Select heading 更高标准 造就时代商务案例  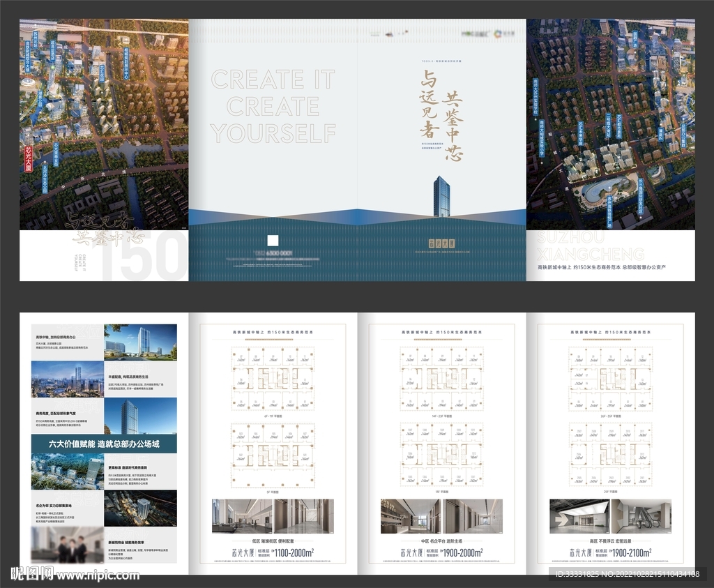[128, 468]
